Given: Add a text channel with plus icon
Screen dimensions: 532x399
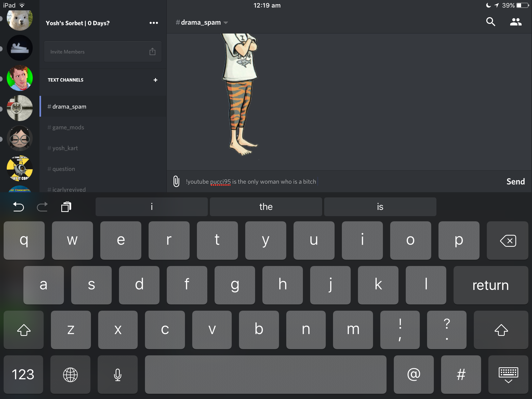Looking at the screenshot, I should point(155,80).
